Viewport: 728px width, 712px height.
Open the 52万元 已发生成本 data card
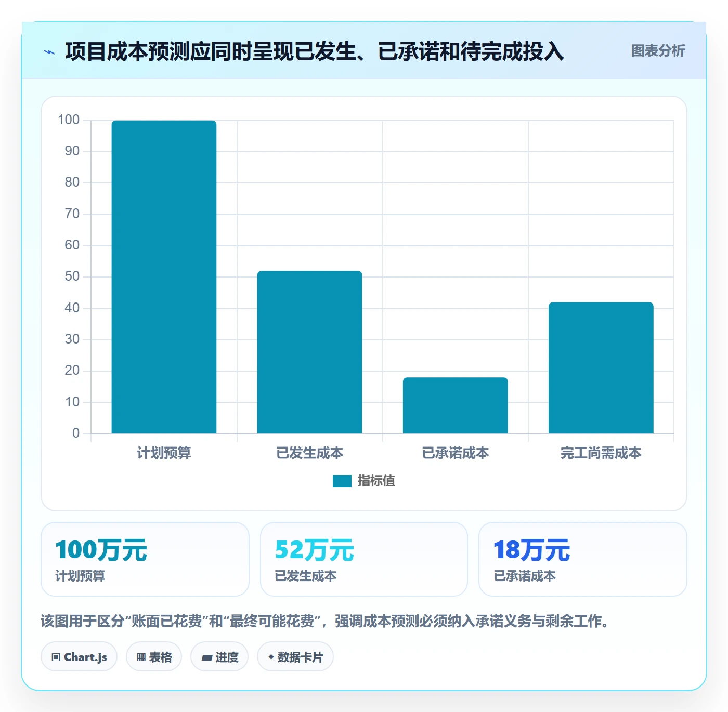pyautogui.click(x=364, y=559)
